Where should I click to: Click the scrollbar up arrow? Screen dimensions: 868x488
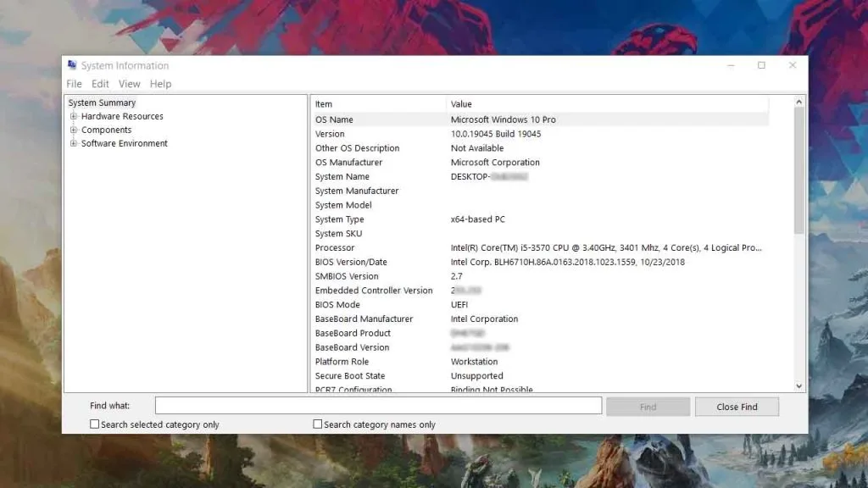pyautogui.click(x=798, y=102)
